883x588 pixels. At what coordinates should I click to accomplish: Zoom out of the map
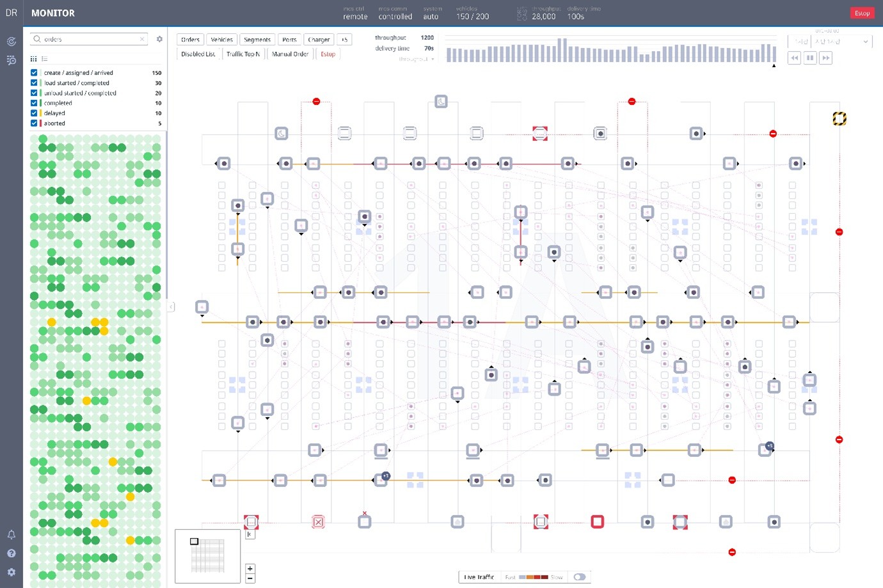pyautogui.click(x=250, y=578)
